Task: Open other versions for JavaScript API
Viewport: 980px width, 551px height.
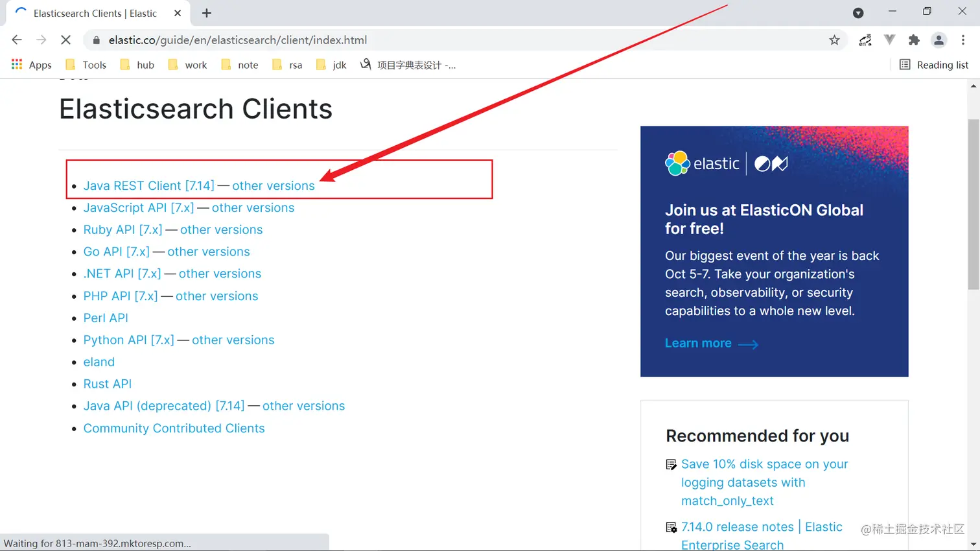Action: pos(253,207)
